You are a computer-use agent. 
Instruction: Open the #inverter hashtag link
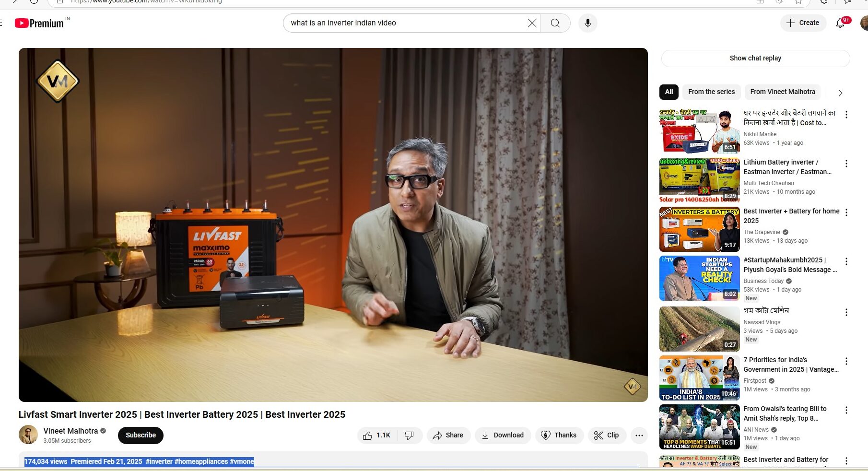click(159, 461)
